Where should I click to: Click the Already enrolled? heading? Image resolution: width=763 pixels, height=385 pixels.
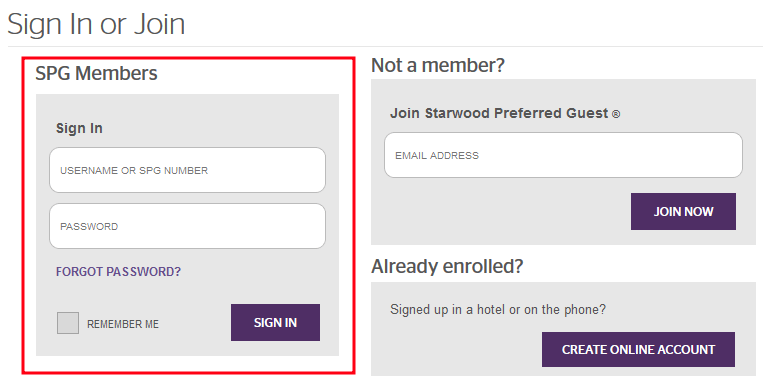pyautogui.click(x=447, y=266)
